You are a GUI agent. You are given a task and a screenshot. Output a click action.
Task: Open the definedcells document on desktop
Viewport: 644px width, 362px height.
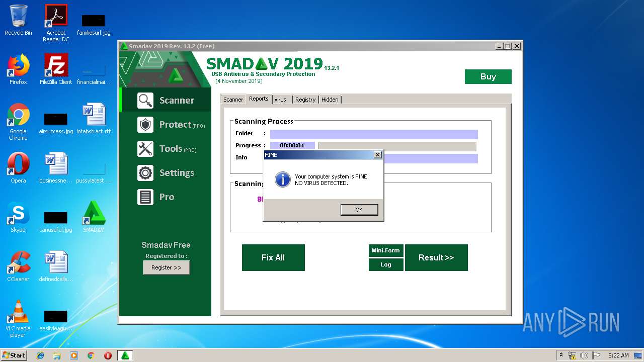(56, 266)
